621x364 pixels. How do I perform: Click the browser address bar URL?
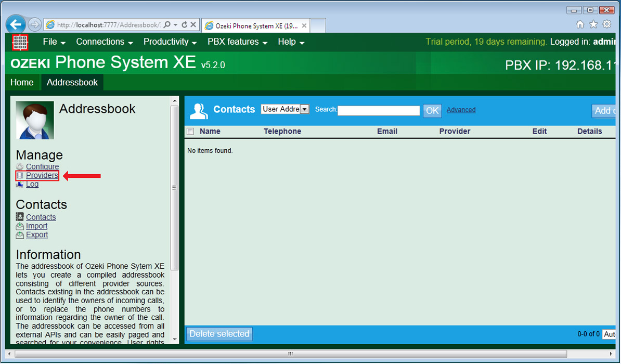tap(108, 25)
